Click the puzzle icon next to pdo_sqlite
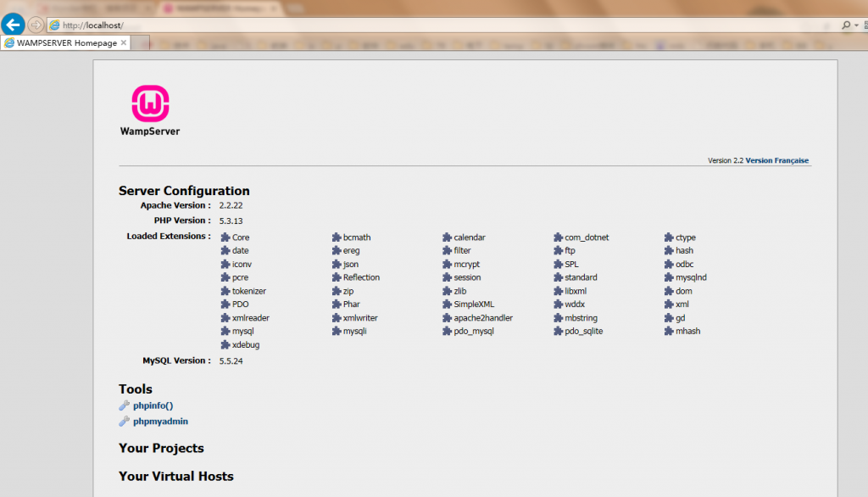 (x=558, y=331)
